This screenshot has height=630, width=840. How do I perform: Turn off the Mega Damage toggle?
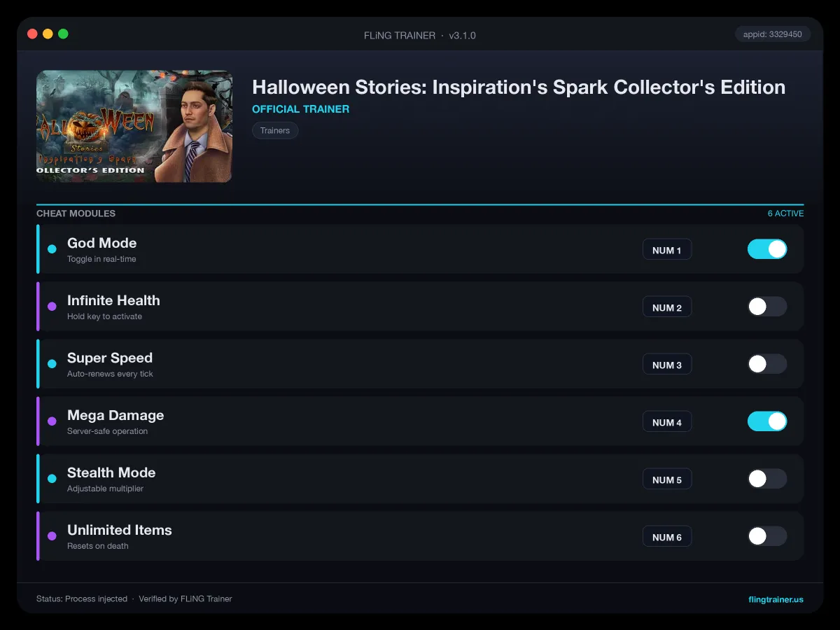[x=767, y=421]
